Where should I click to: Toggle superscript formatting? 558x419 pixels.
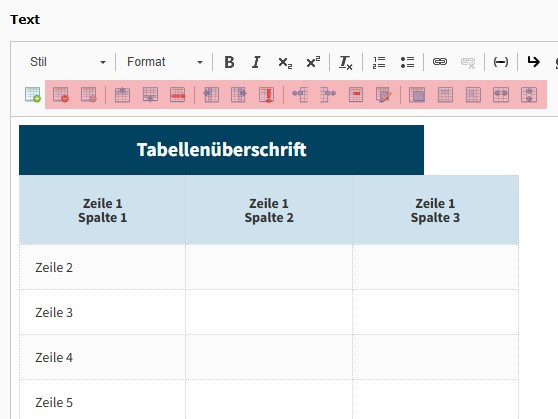point(313,62)
